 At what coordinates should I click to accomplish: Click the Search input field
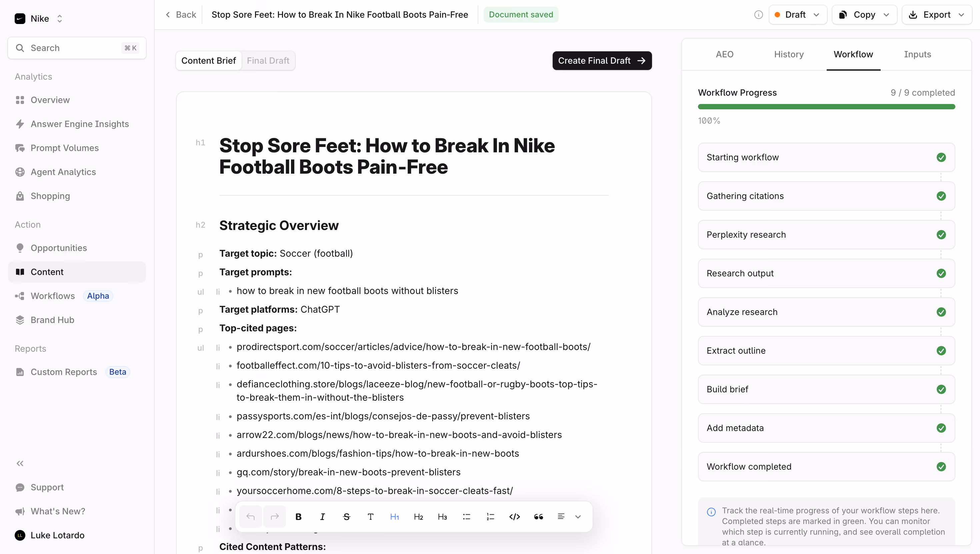(x=77, y=48)
